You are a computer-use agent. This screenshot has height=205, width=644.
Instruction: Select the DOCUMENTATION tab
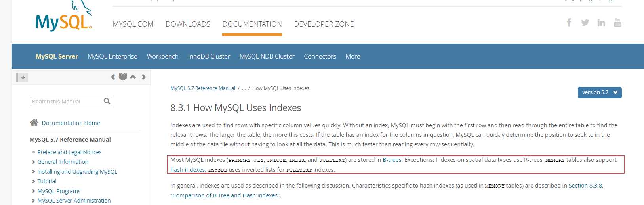coord(252,24)
